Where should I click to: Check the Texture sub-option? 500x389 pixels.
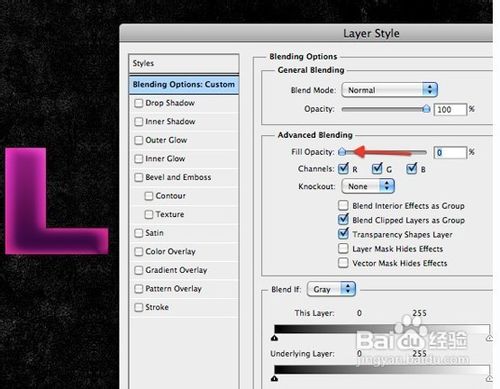149,214
